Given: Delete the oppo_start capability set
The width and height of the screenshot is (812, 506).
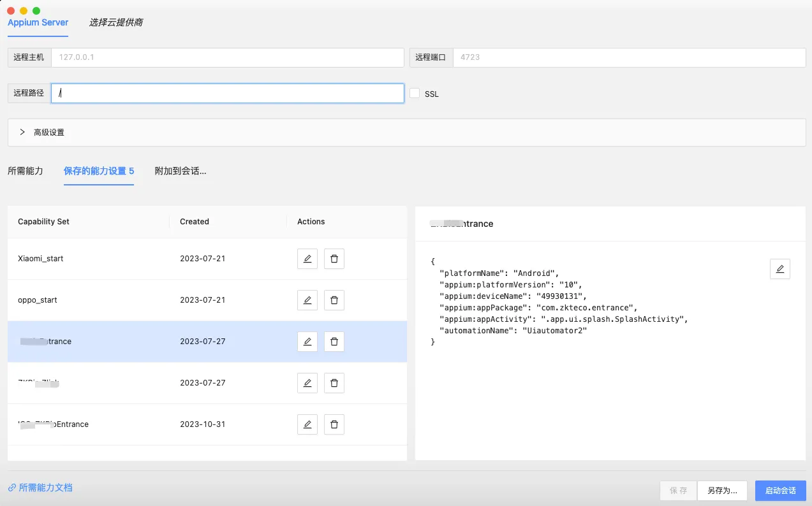Looking at the screenshot, I should coord(334,300).
